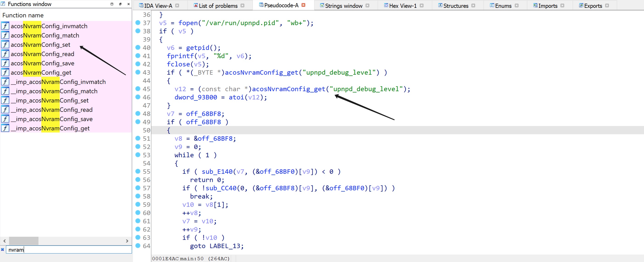The image size is (644, 262).
Task: Toggle breakpoint dot on line 43
Action: (x=138, y=72)
